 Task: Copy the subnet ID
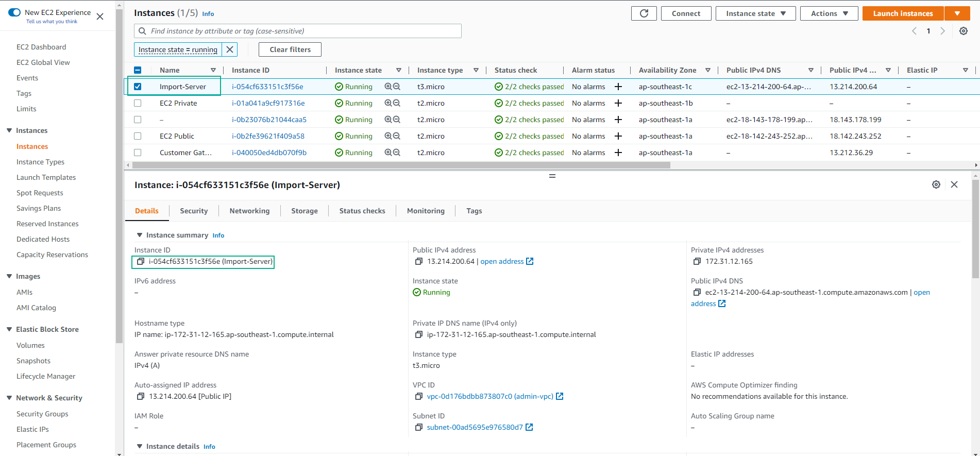(x=419, y=427)
